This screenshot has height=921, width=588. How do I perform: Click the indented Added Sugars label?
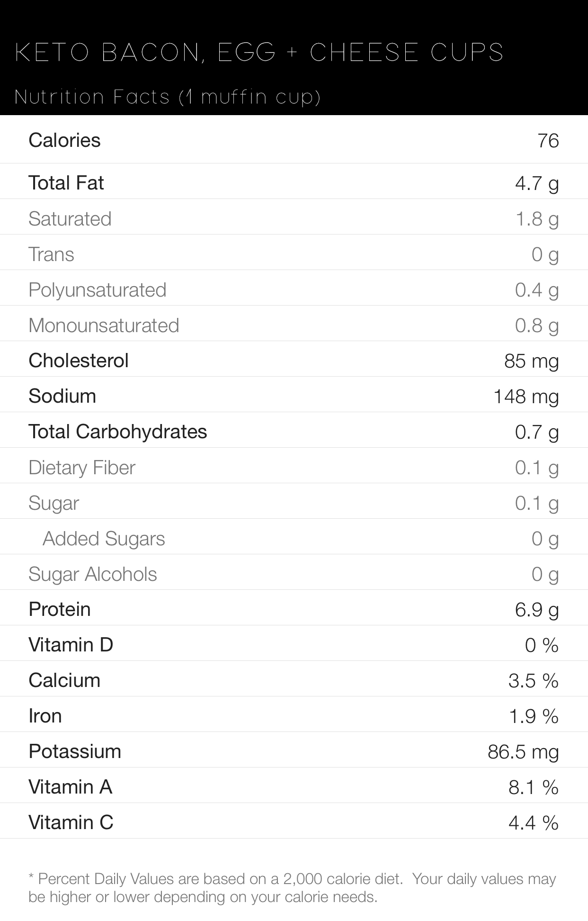(104, 539)
